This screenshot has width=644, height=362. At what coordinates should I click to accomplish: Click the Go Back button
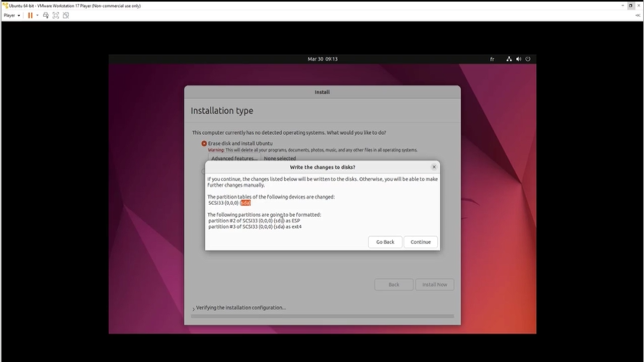click(x=385, y=242)
